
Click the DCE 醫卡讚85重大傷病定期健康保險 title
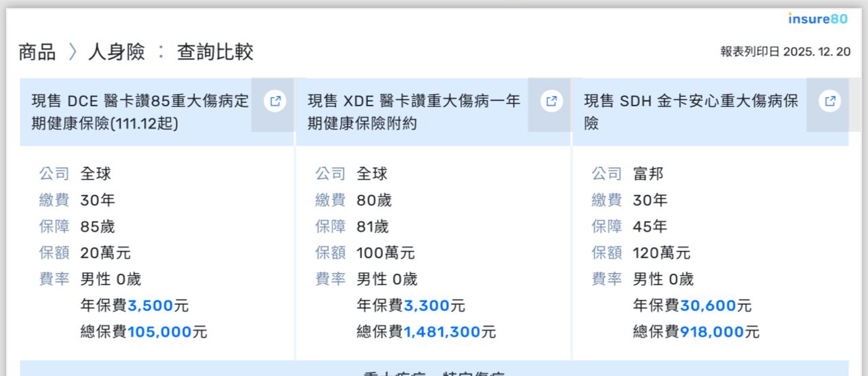(x=140, y=112)
